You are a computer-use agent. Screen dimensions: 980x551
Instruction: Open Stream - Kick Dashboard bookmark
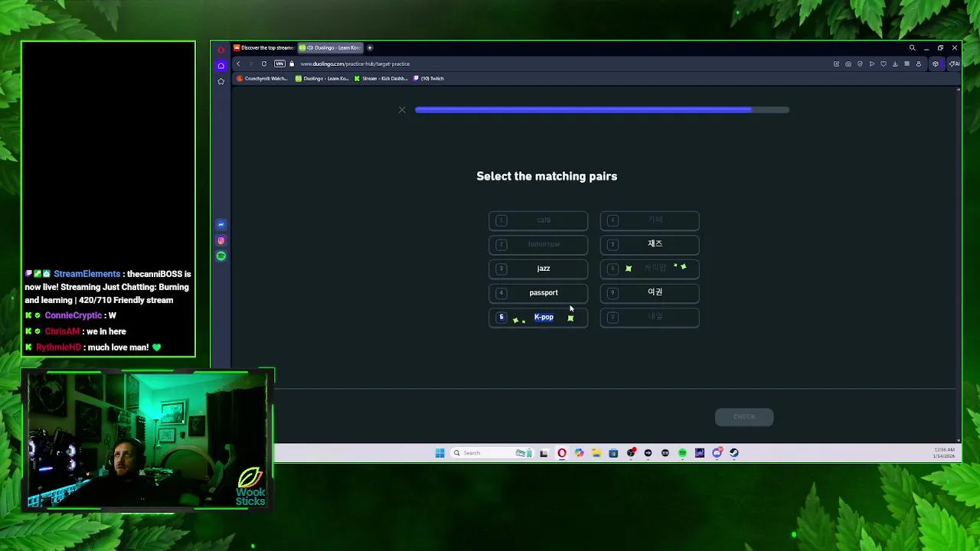click(x=381, y=78)
